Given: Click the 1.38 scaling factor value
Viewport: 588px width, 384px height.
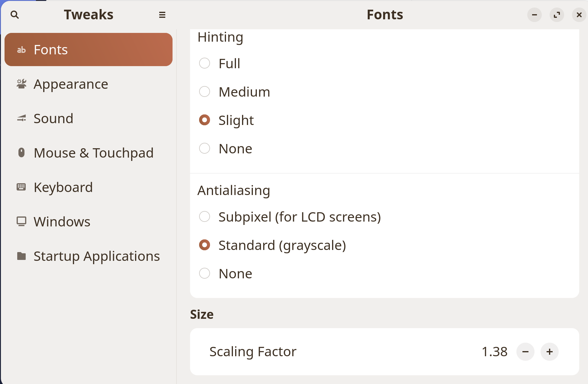Looking at the screenshot, I should click(x=494, y=352).
